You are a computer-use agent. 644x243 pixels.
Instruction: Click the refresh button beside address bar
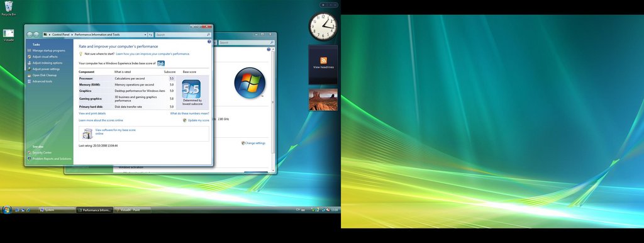(151, 35)
